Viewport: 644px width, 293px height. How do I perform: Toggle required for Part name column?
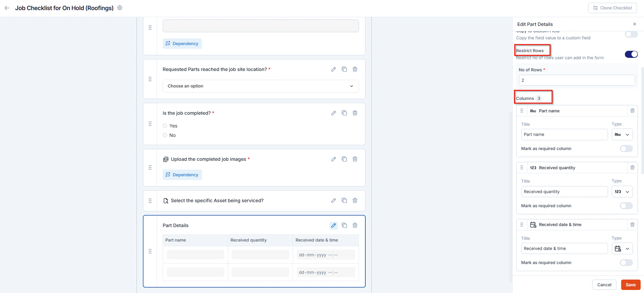[x=626, y=148]
